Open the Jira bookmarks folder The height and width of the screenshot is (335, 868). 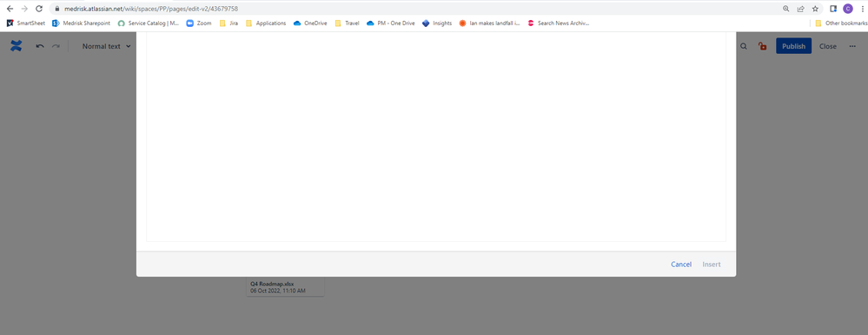229,23
